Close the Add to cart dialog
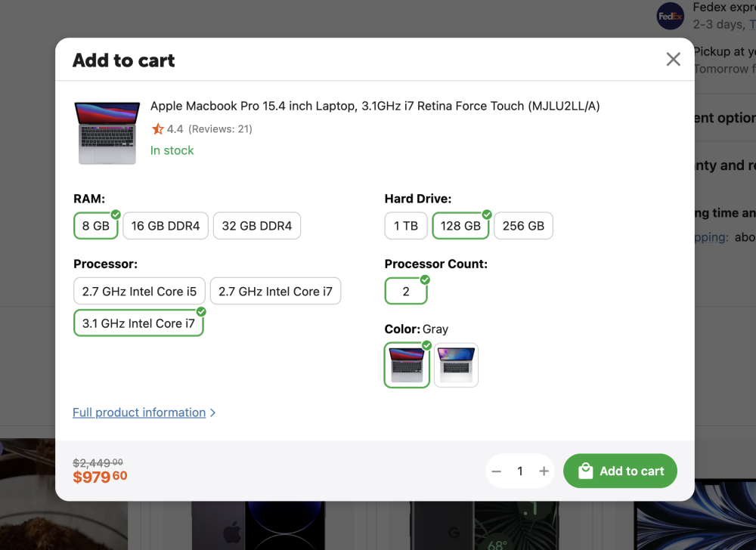The width and height of the screenshot is (756, 550). (673, 60)
